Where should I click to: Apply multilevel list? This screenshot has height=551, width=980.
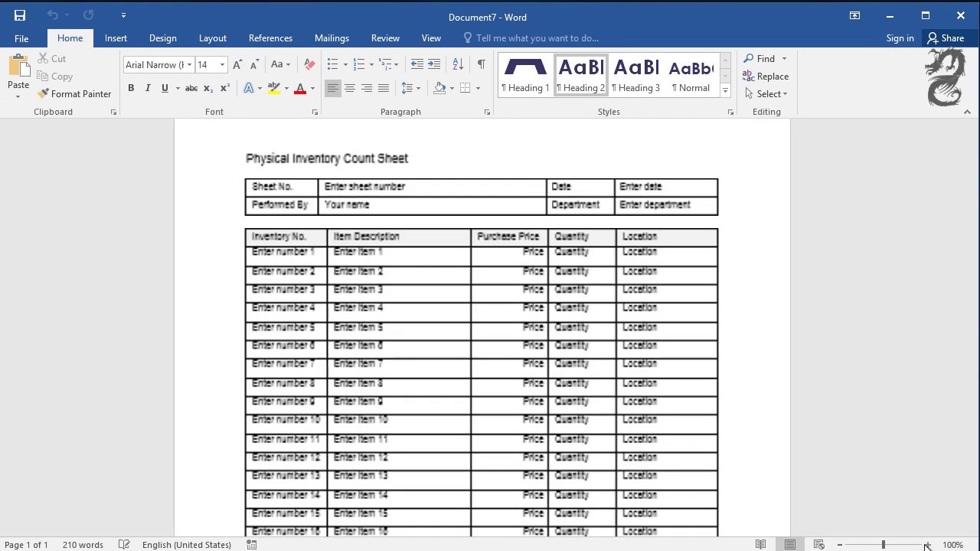[385, 65]
